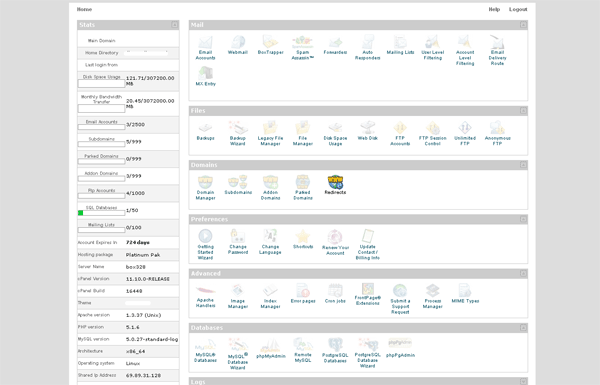Open Auto Responders
Viewport: 600px width, 385px height.
click(367, 48)
